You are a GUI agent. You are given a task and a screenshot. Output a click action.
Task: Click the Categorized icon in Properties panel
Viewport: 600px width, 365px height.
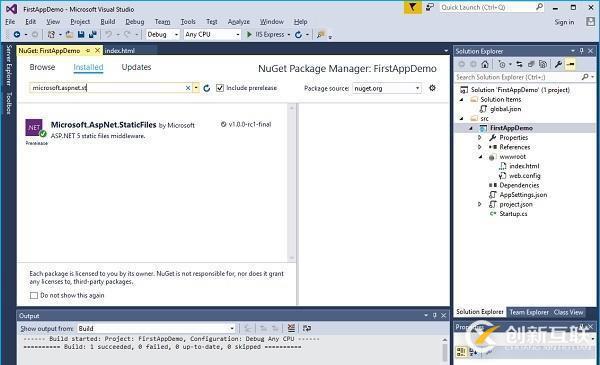[461, 352]
